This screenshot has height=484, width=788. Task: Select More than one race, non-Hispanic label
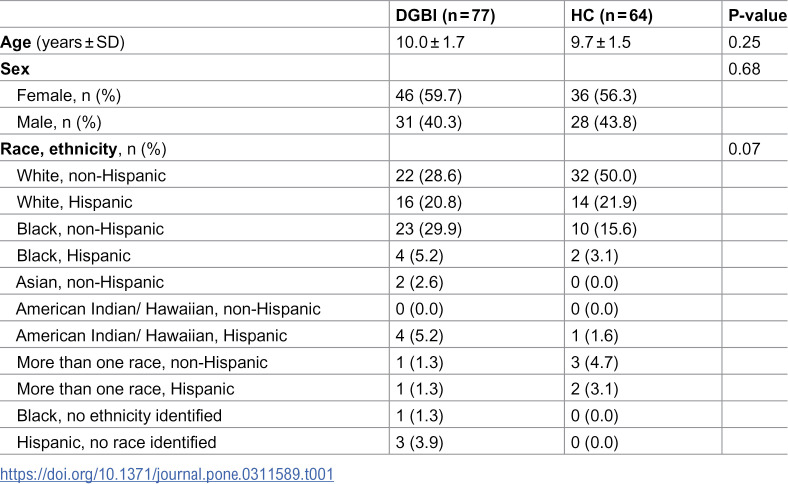[x=142, y=362]
